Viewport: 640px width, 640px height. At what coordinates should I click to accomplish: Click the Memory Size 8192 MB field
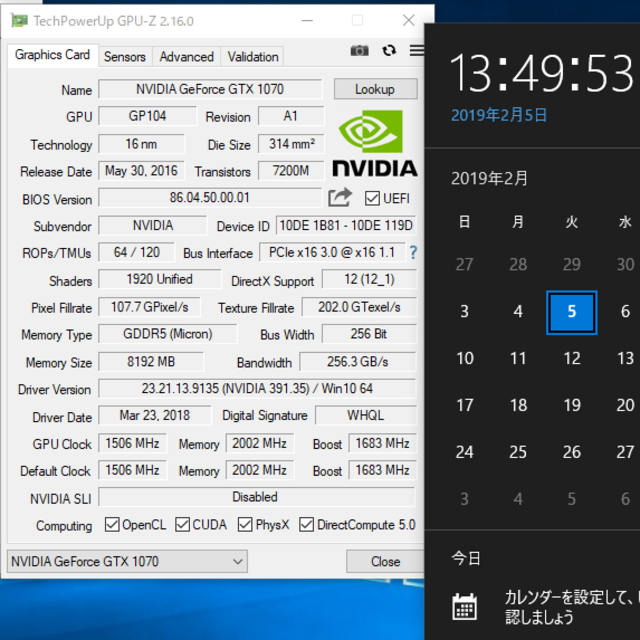point(151,362)
